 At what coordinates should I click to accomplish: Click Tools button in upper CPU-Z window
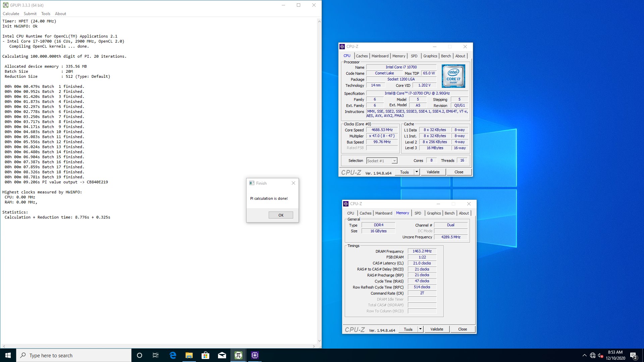[x=405, y=172]
